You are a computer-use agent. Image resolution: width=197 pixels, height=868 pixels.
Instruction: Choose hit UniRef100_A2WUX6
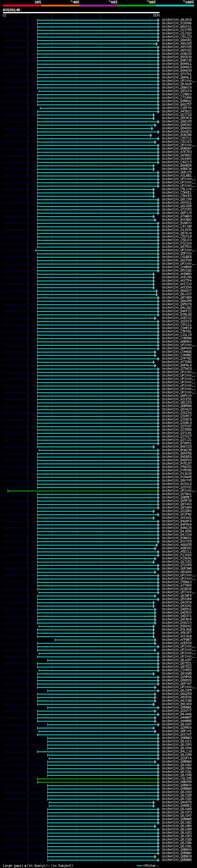pos(177,54)
